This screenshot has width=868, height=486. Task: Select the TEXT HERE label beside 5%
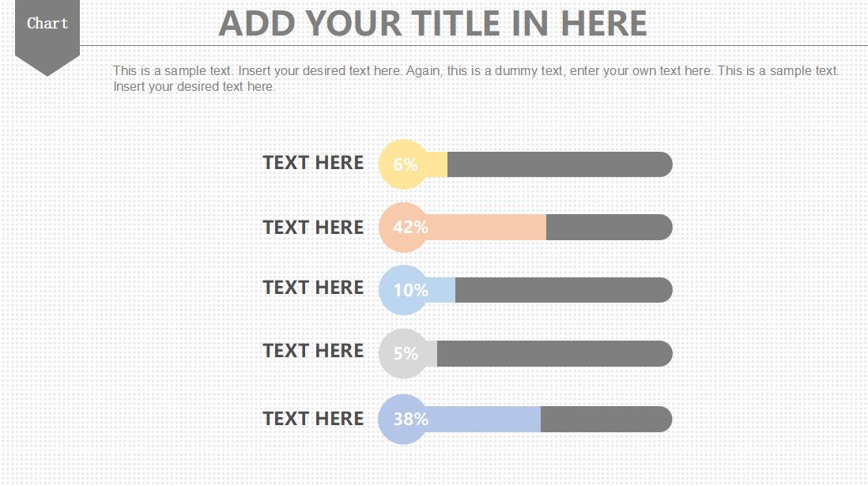(x=313, y=351)
